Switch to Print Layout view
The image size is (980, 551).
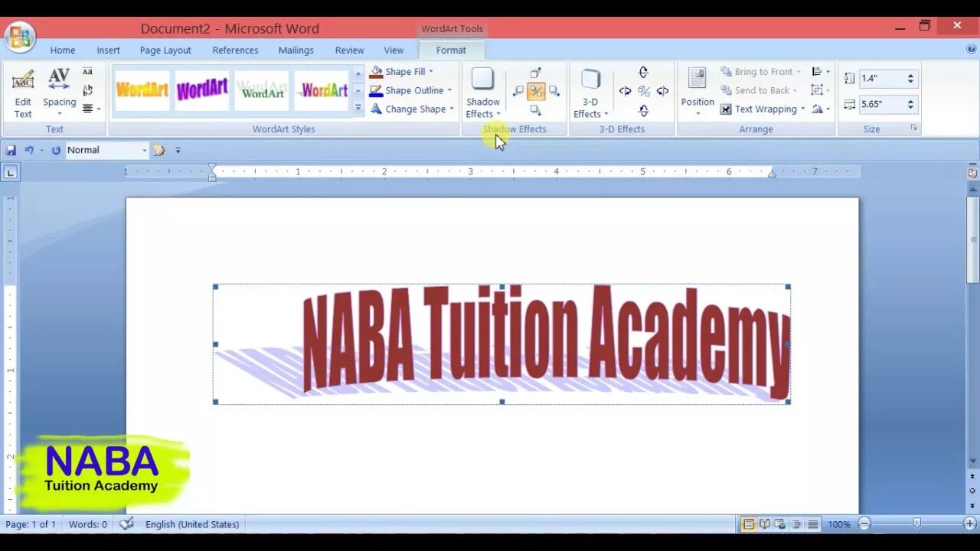point(748,524)
